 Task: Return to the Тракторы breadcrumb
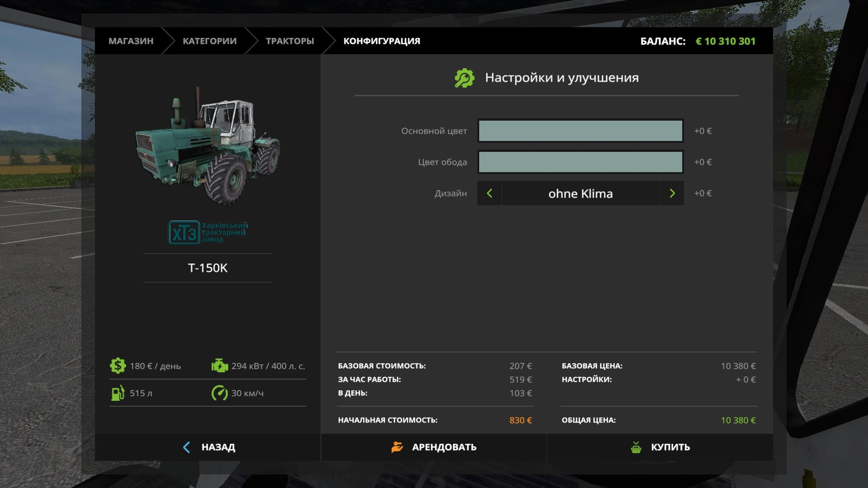(x=290, y=41)
